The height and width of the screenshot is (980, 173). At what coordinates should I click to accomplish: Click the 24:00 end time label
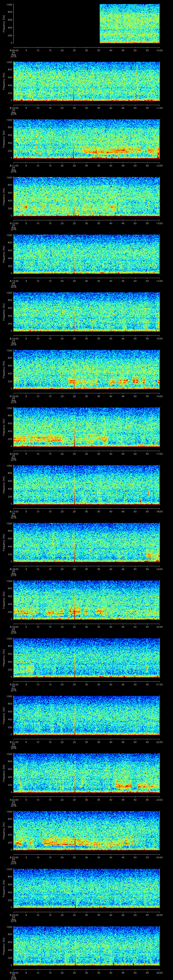[x=159, y=857]
